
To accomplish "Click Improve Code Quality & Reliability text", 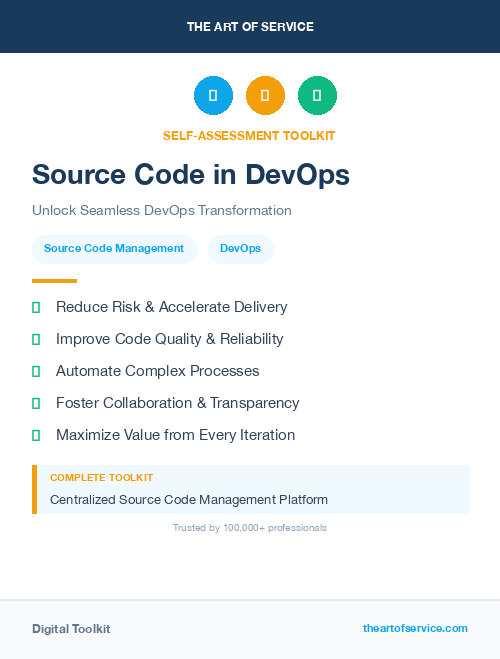I will (x=170, y=339).
